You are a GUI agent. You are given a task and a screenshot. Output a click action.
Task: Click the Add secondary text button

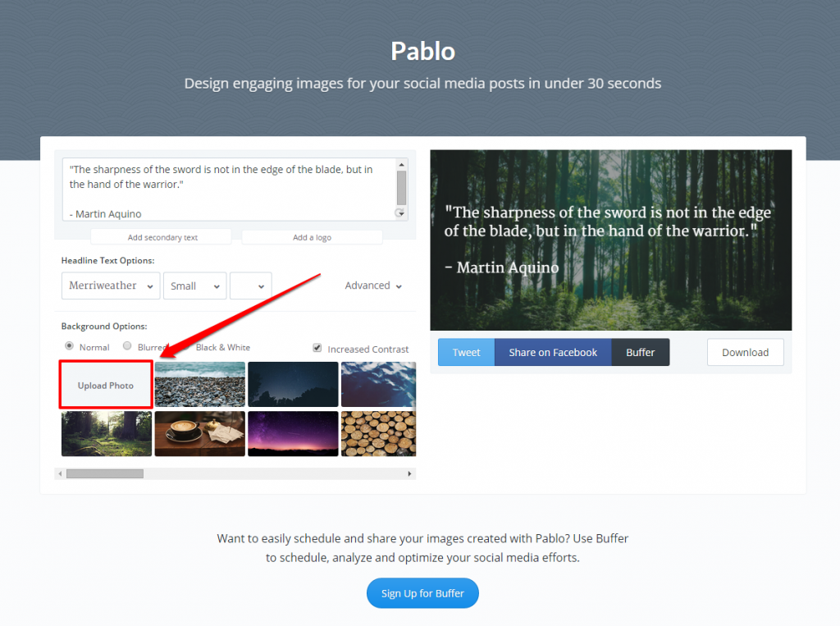pyautogui.click(x=162, y=237)
